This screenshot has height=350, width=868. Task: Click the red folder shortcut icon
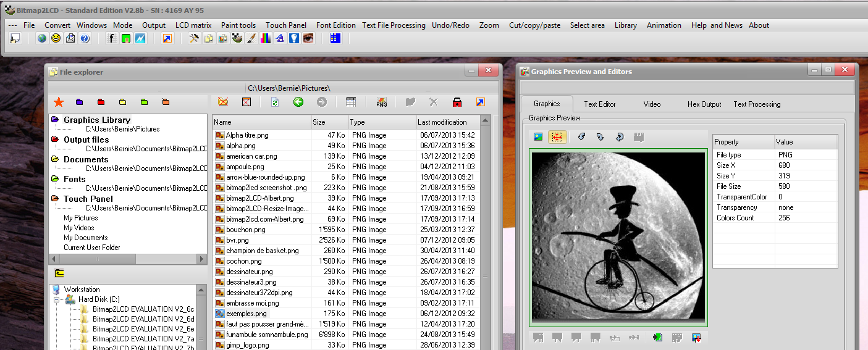pyautogui.click(x=101, y=102)
